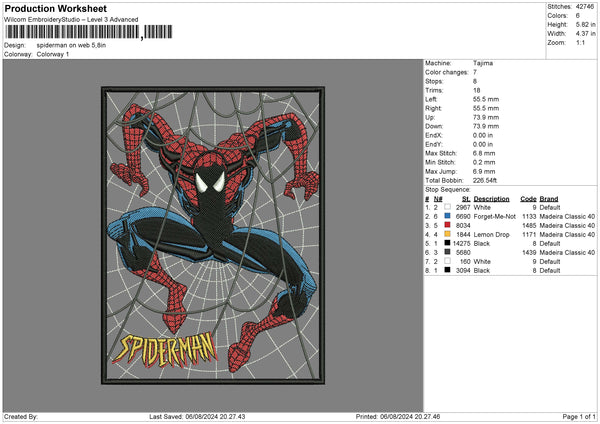Click the Stops value '8'
Screen dimensions: 600x424
tap(475, 81)
